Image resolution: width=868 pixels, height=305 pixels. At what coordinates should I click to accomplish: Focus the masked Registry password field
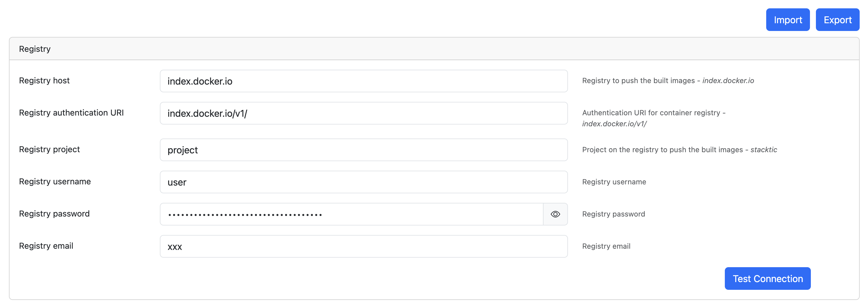[351, 214]
